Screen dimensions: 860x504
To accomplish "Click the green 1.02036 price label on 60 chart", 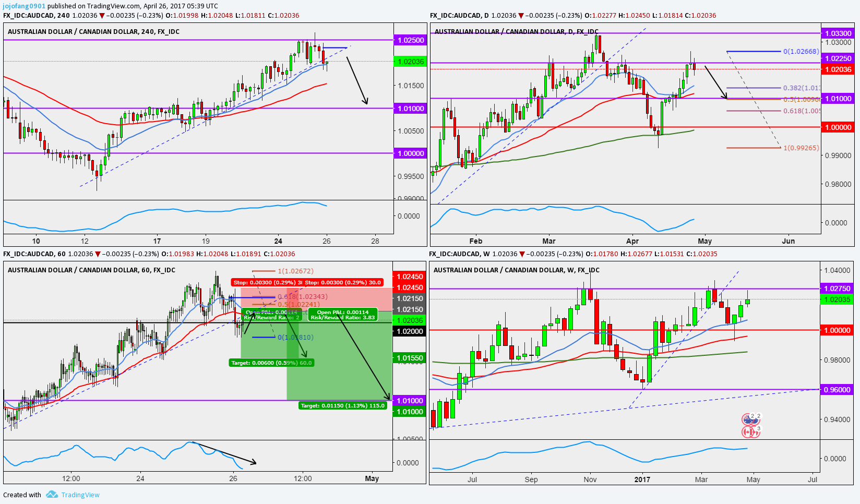I will pos(410,320).
